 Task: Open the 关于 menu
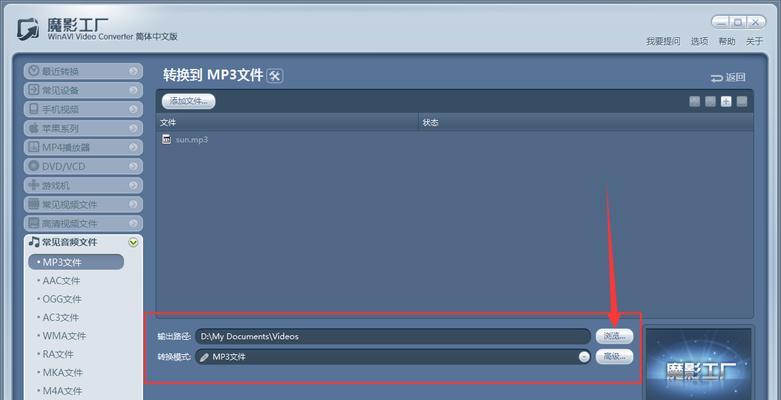click(x=754, y=41)
